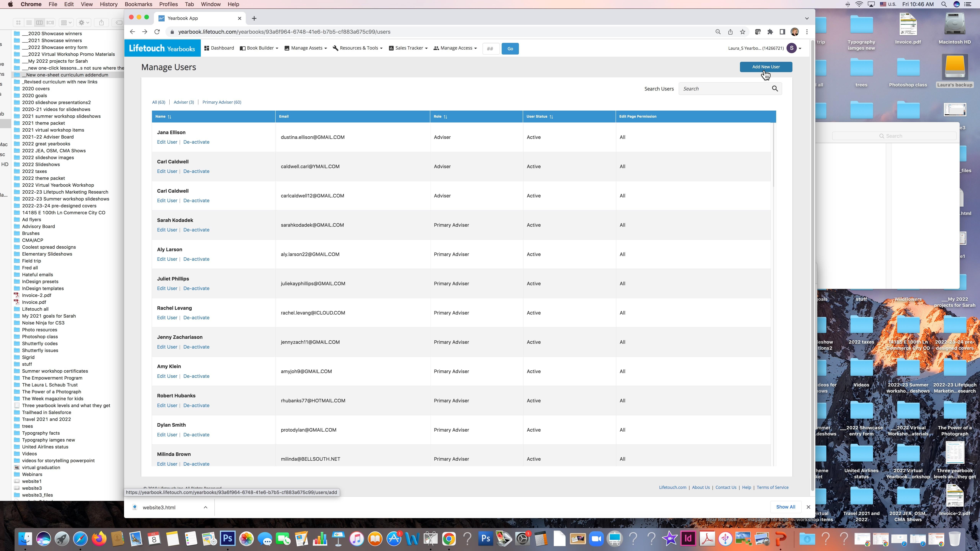Close the Chrome downloads bar
Screen dimensions: 980x551
[808, 507]
